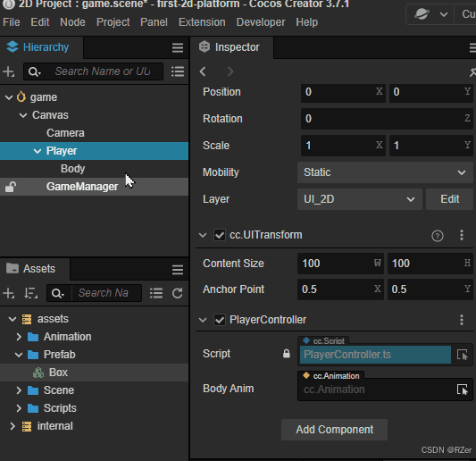Image resolution: width=476 pixels, height=461 pixels.
Task: Switch to the Assets tab
Action: pyautogui.click(x=35, y=269)
